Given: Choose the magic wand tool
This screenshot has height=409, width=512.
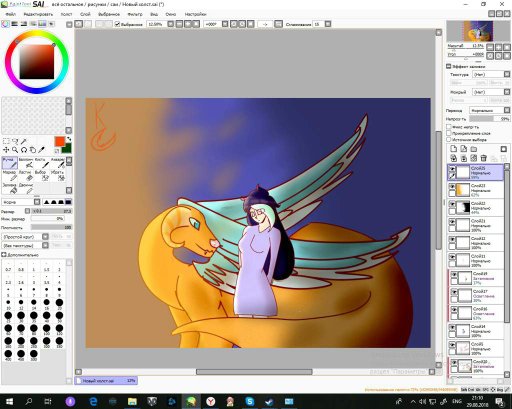Looking at the screenshot, I should 24,141.
